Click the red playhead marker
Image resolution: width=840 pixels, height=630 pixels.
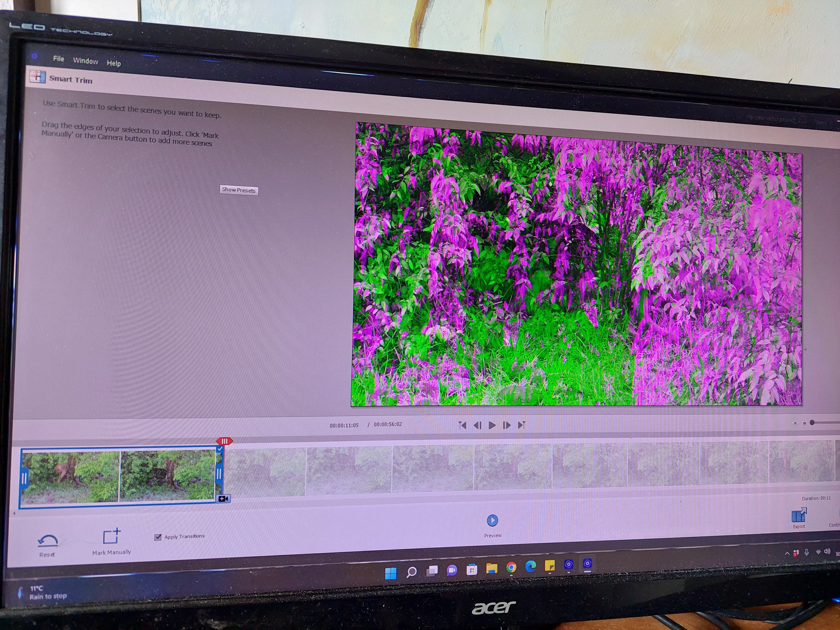[x=224, y=441]
